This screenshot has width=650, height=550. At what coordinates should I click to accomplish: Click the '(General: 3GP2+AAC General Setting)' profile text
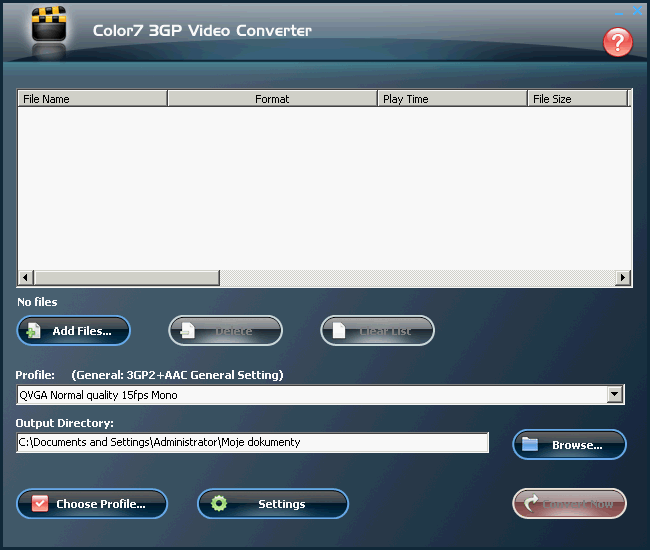click(x=177, y=375)
